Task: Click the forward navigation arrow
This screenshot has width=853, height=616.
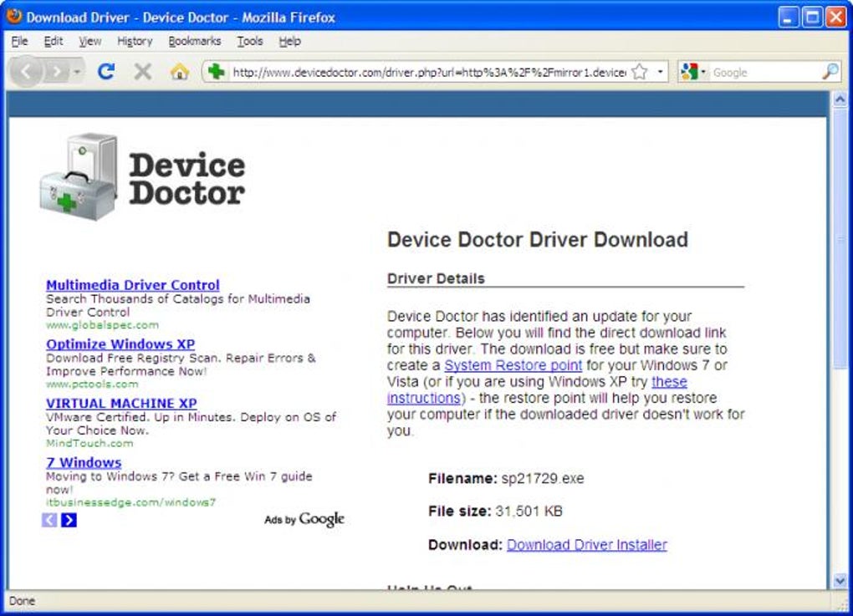Action: coord(55,72)
